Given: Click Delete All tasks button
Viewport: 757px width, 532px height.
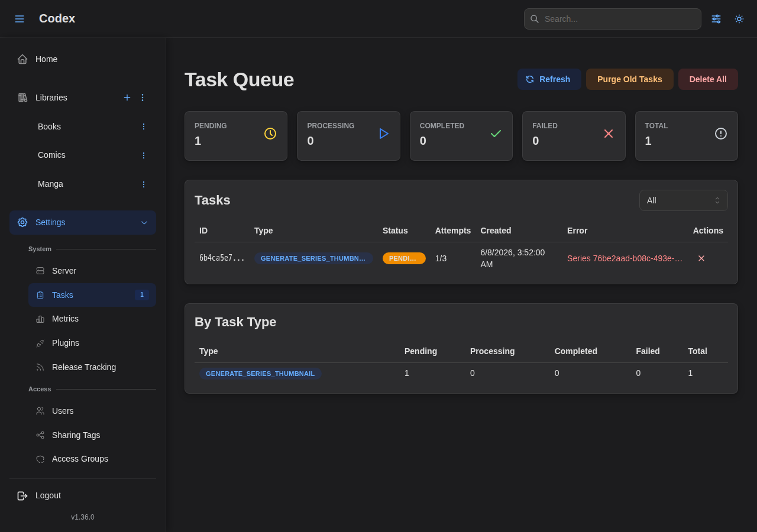Looking at the screenshot, I should tap(708, 79).
